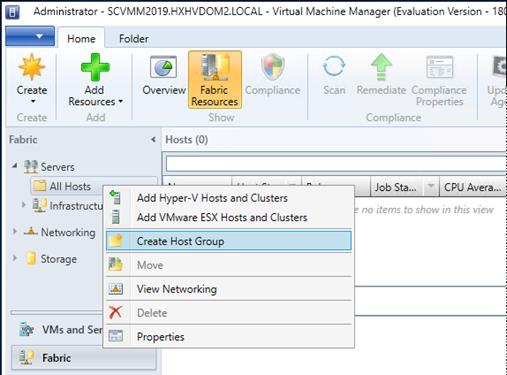Viewport: 507px width, 375px height.
Task: Click the green plus Add Resources icon
Action: pyautogui.click(x=95, y=67)
